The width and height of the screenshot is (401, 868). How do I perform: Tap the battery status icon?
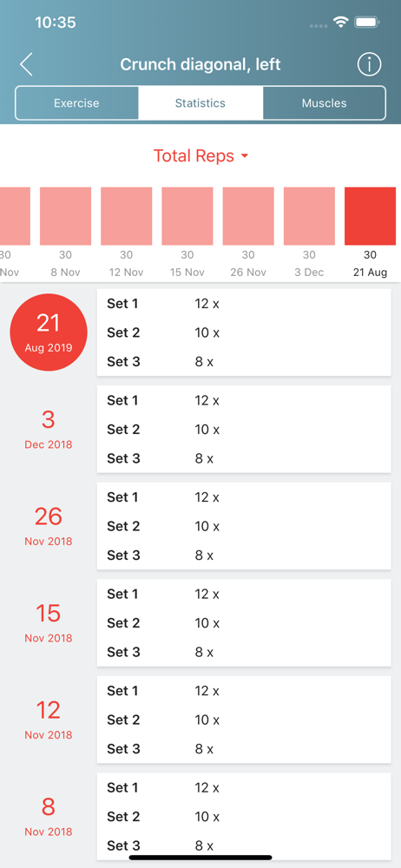click(x=366, y=23)
